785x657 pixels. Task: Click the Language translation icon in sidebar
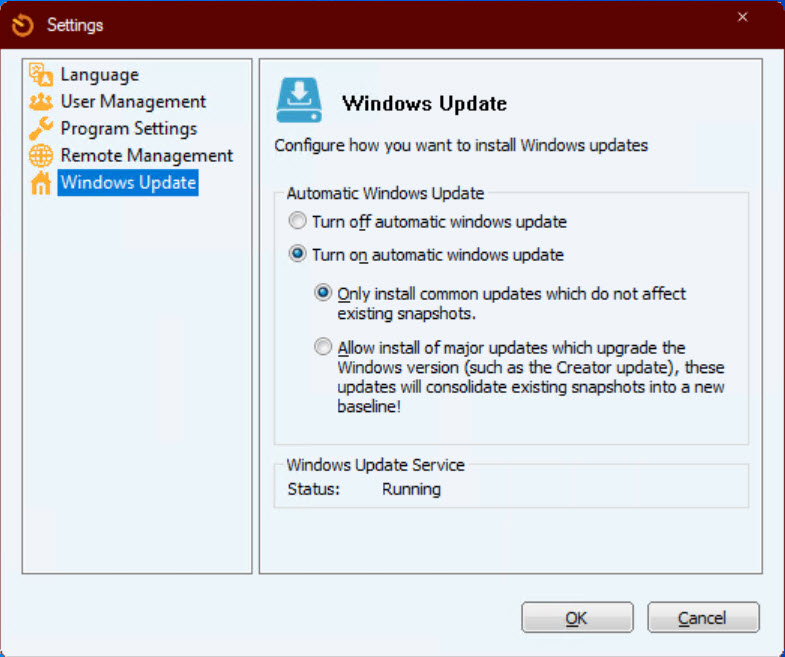point(41,75)
